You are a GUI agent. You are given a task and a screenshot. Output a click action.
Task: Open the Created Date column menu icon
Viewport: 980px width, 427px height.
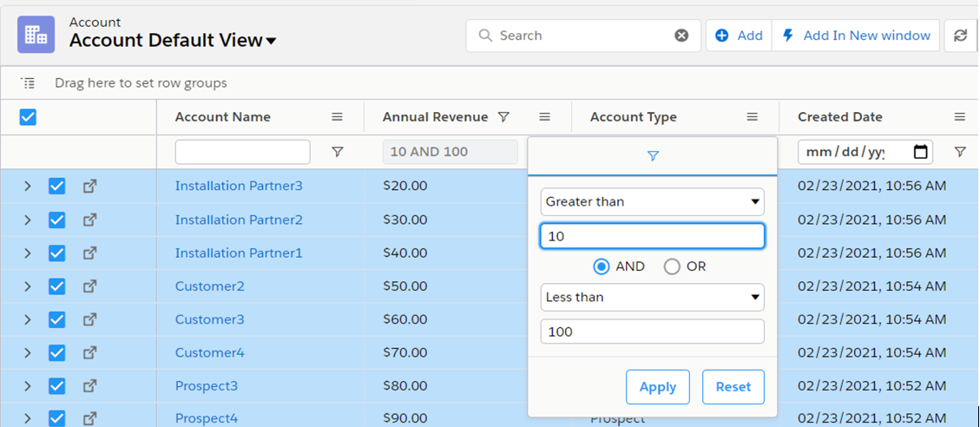click(959, 117)
